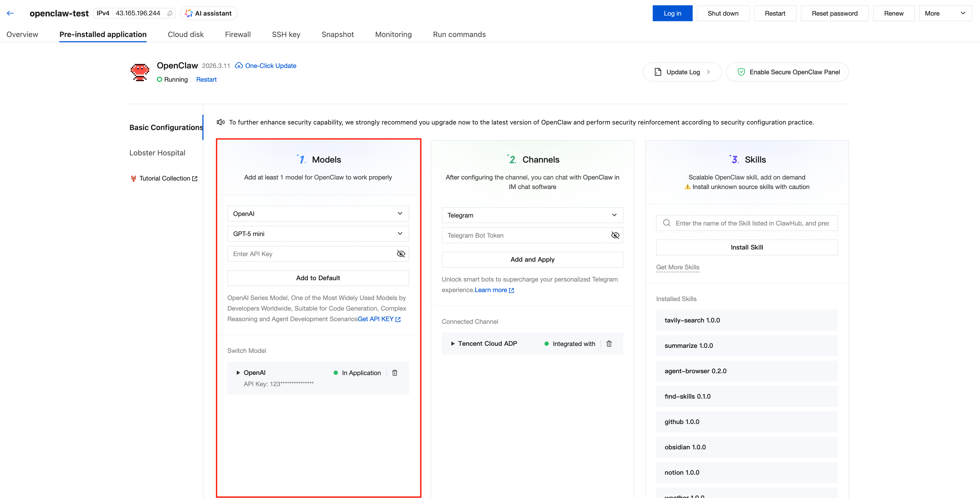Open the GPT-5 mini model dropdown
980x498 pixels.
(x=318, y=234)
